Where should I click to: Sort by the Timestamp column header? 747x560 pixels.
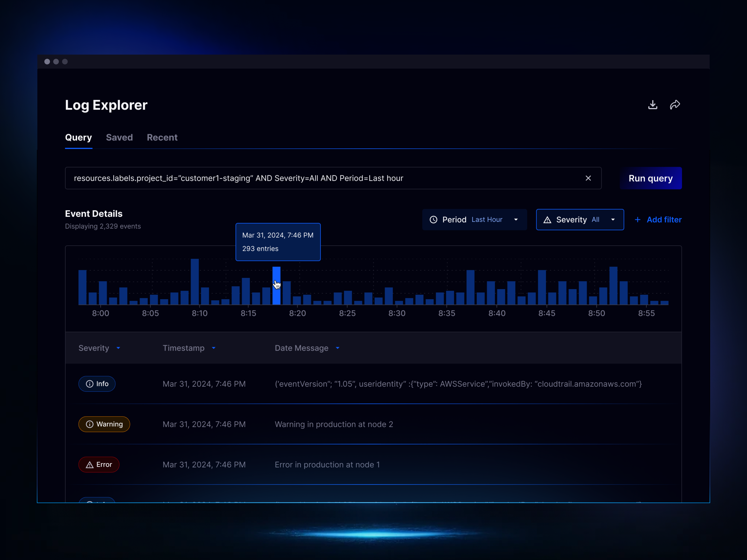(x=189, y=348)
